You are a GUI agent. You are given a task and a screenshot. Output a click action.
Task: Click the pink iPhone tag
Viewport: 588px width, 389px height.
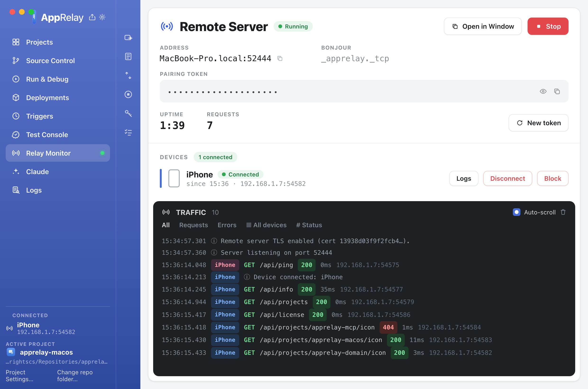click(x=225, y=265)
